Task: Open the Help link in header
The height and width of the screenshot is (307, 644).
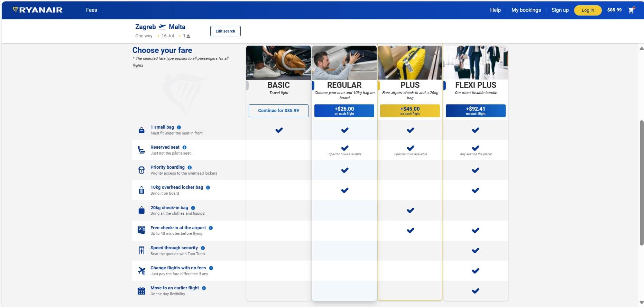Action: click(495, 10)
